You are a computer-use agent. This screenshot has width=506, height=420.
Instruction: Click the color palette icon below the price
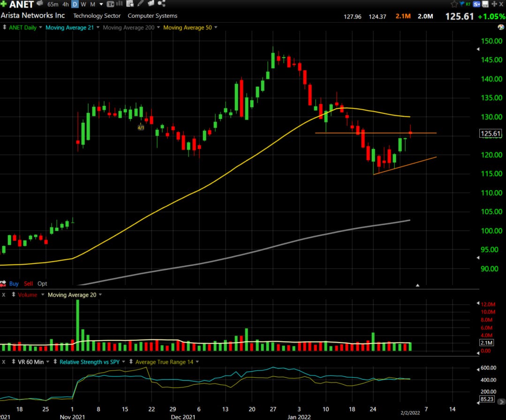(501, 27)
